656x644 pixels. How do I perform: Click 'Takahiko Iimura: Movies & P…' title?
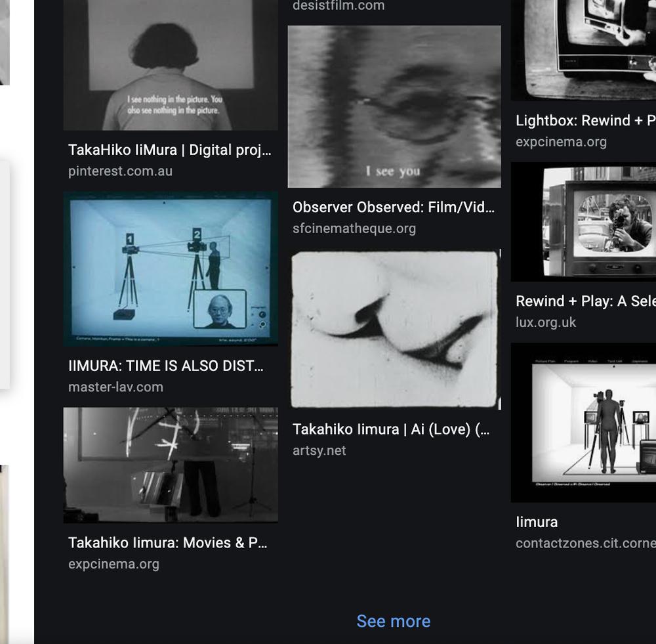(x=168, y=543)
